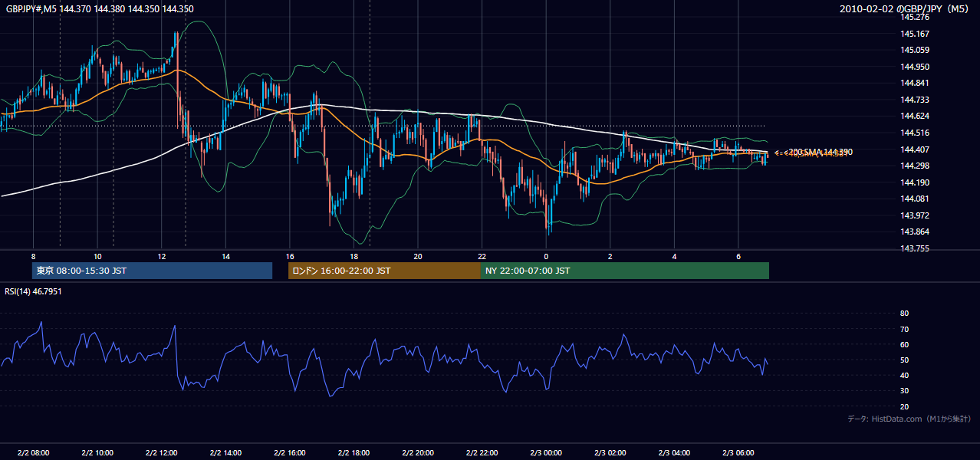
Task: Click hour label 6 under price chart
Action: pos(738,256)
